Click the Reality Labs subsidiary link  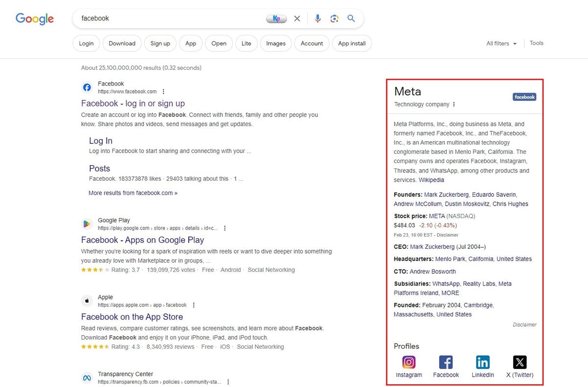coord(479,284)
